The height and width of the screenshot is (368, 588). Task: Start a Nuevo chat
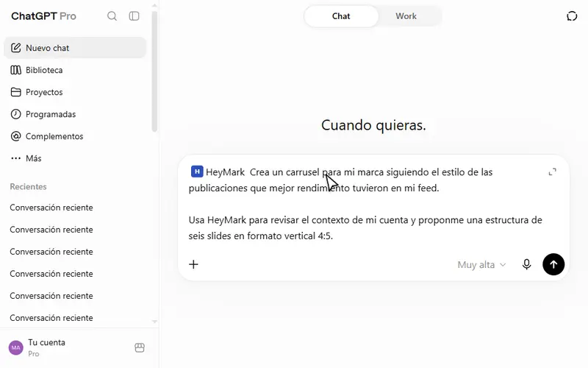point(75,48)
